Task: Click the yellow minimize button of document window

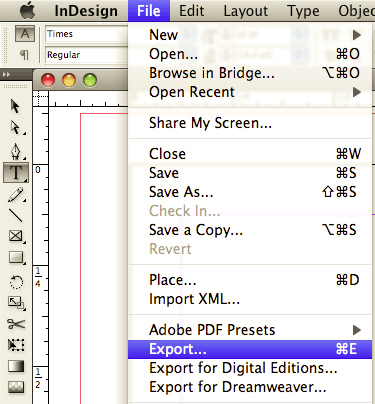Action: (69, 80)
